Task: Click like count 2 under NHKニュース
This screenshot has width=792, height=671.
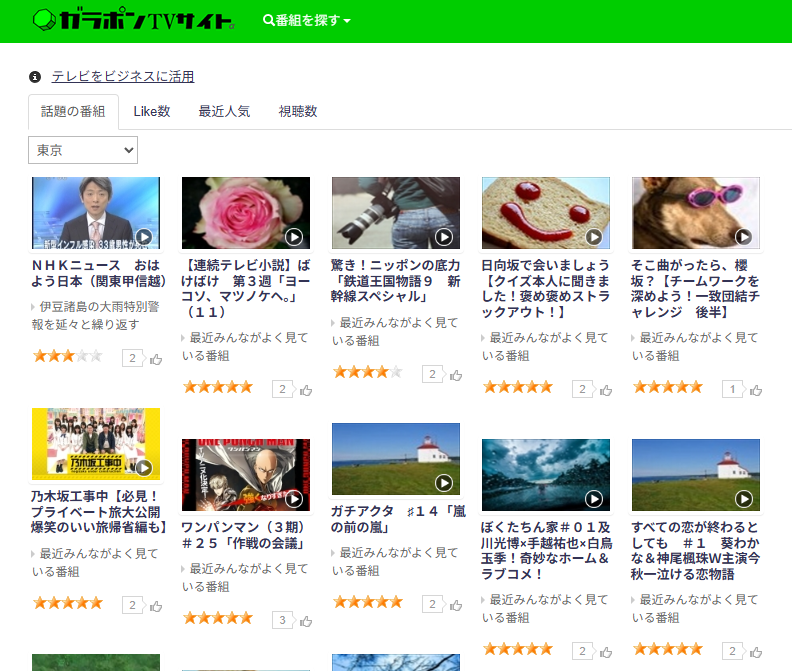Action: click(x=133, y=358)
